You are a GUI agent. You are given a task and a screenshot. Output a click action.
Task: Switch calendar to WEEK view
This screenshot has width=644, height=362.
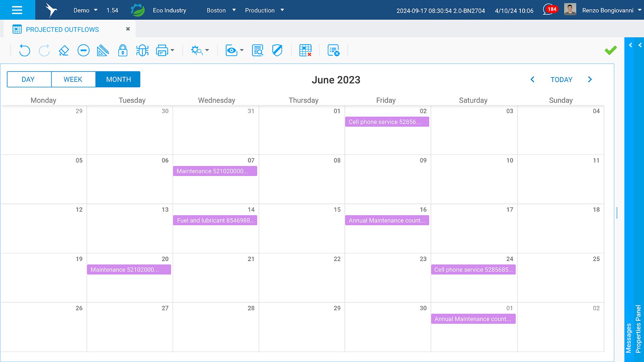pyautogui.click(x=73, y=79)
